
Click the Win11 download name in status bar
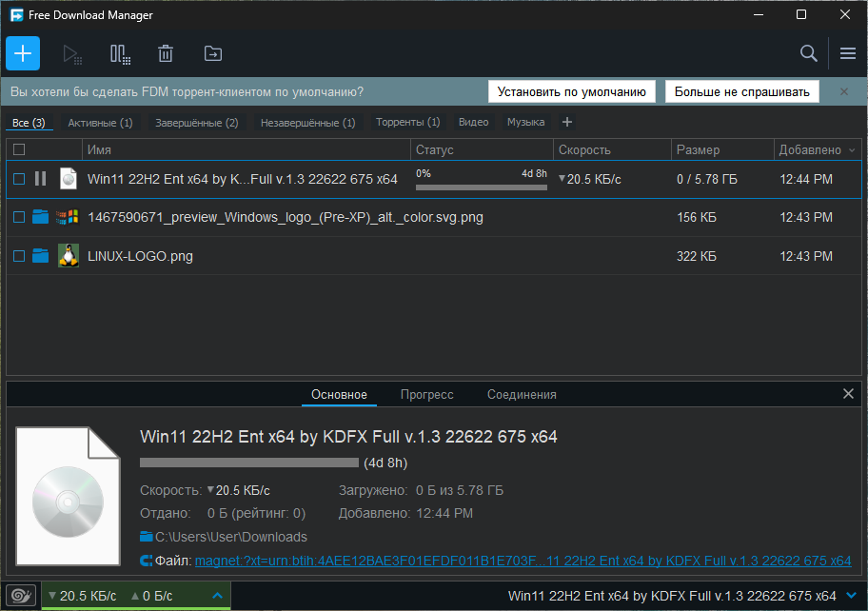tap(672, 596)
